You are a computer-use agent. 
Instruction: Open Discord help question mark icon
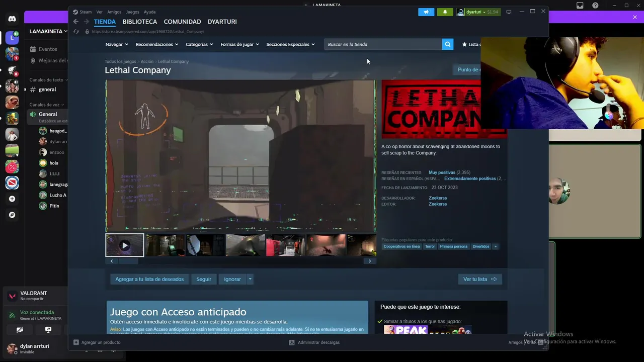click(596, 6)
